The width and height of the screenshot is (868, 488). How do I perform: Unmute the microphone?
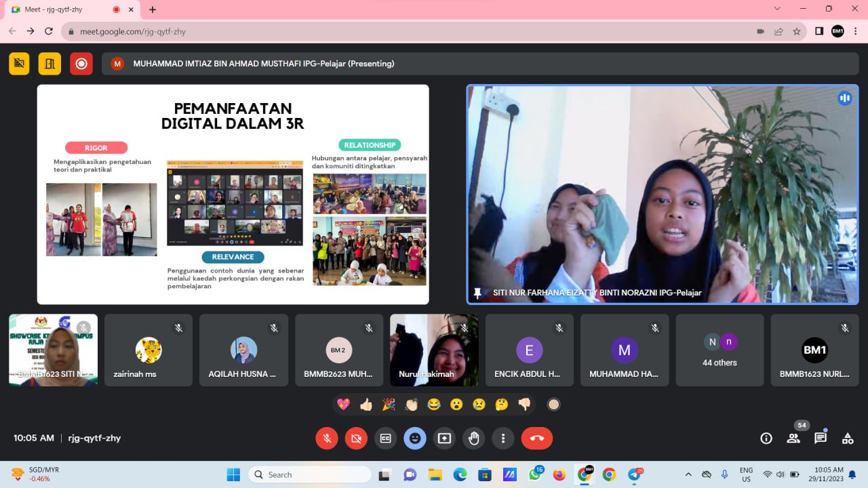(326, 439)
